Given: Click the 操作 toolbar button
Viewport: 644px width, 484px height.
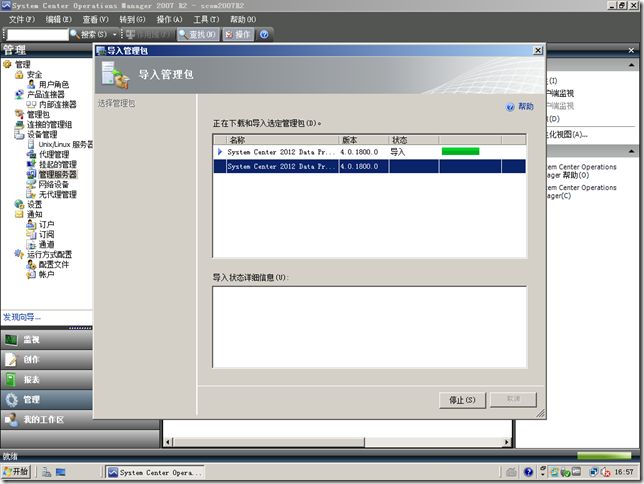Looking at the screenshot, I should [x=238, y=35].
